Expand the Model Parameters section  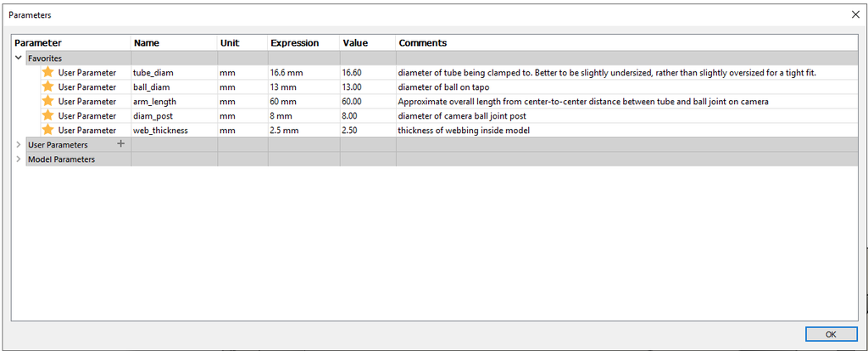click(x=19, y=159)
